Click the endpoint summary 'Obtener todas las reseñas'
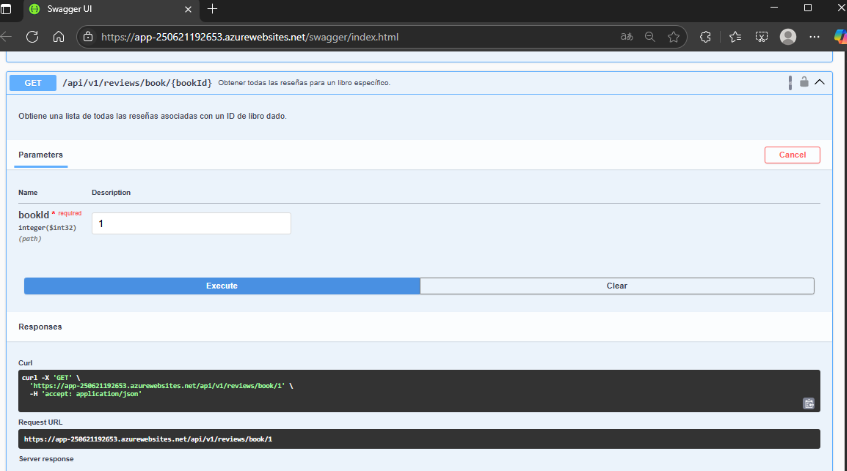The height and width of the screenshot is (471, 847). 304,83
